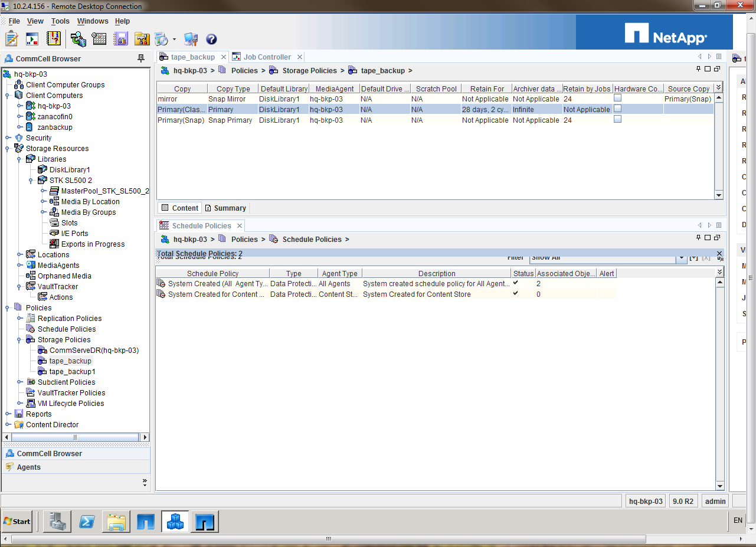Viewport: 756px width, 547px height.
Task: Switch to the Job Controller tab
Action: coord(267,57)
